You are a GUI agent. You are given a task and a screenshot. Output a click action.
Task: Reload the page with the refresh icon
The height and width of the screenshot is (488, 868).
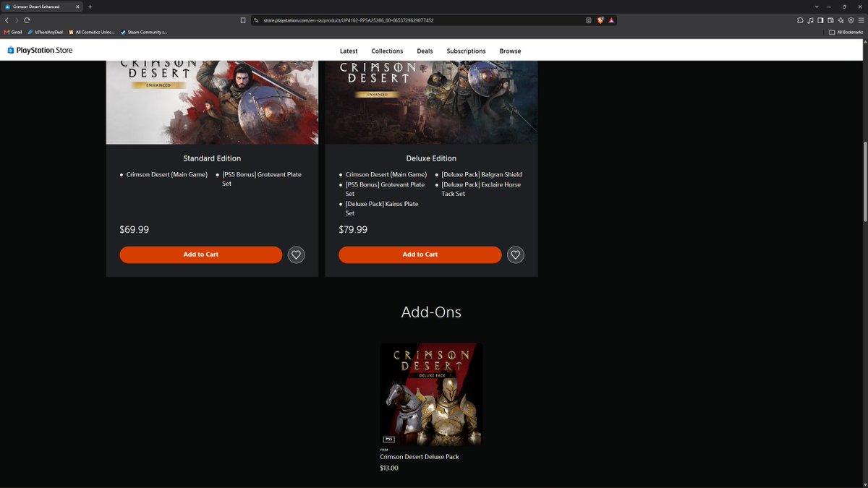pyautogui.click(x=27, y=20)
